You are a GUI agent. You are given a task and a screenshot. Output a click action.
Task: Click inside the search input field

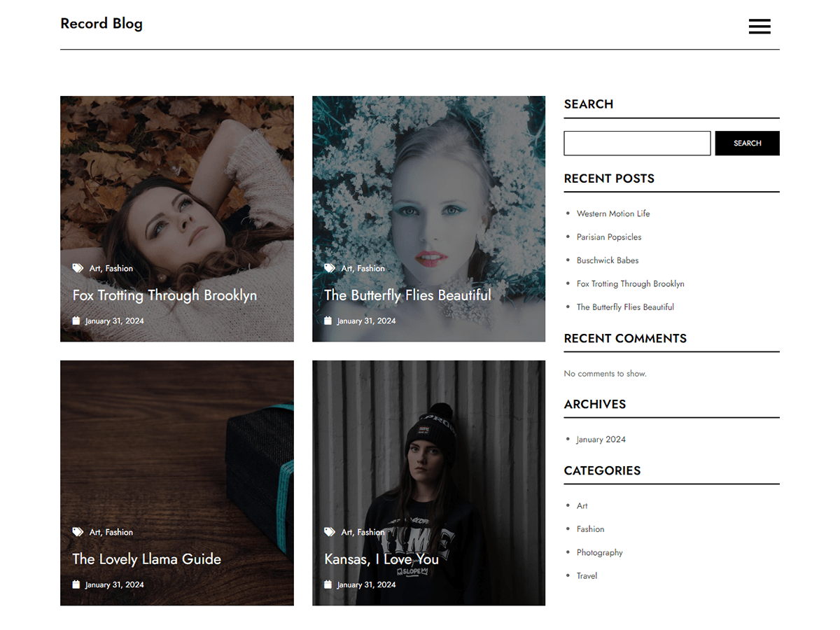click(x=636, y=143)
